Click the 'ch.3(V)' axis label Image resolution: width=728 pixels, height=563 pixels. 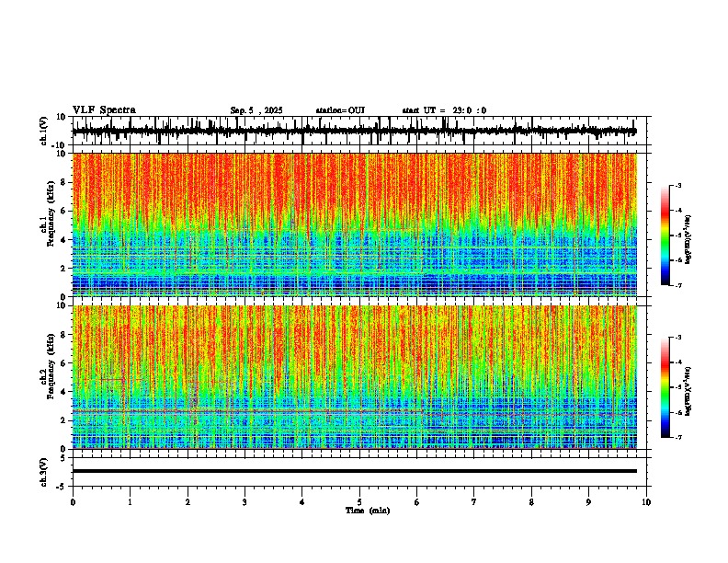tap(44, 472)
